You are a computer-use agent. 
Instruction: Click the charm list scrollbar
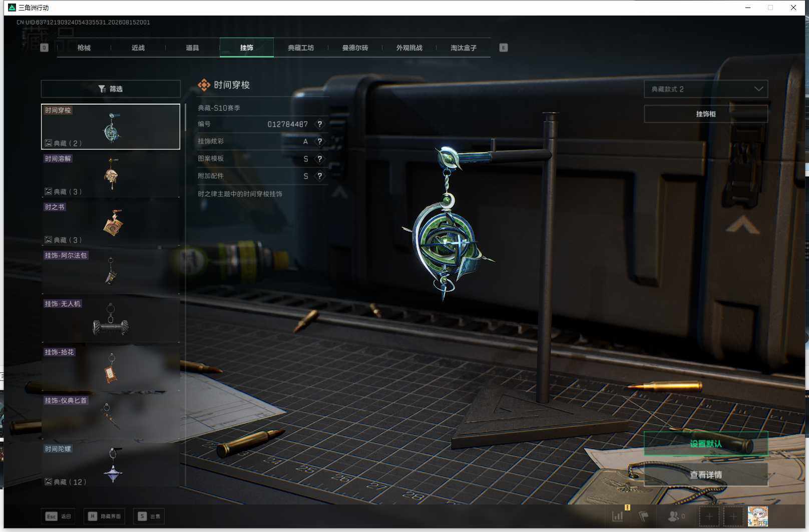pyautogui.click(x=185, y=118)
